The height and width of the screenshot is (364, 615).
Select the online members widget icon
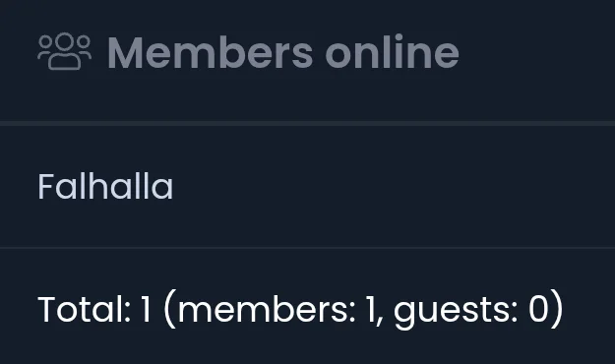point(65,51)
